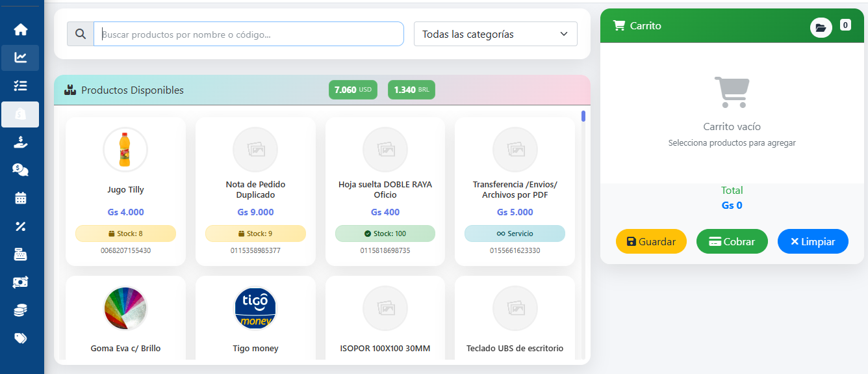The image size is (868, 374).
Task: Open the hand holding dollar icon
Action: point(21,142)
